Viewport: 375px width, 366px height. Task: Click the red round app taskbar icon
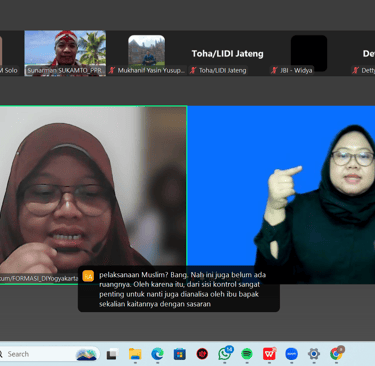click(202, 354)
